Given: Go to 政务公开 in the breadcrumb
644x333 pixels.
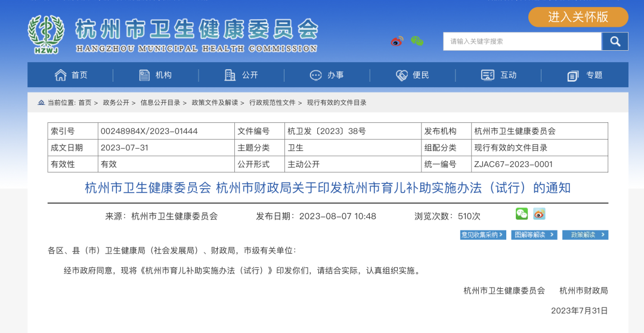Looking at the screenshot, I should (x=116, y=103).
